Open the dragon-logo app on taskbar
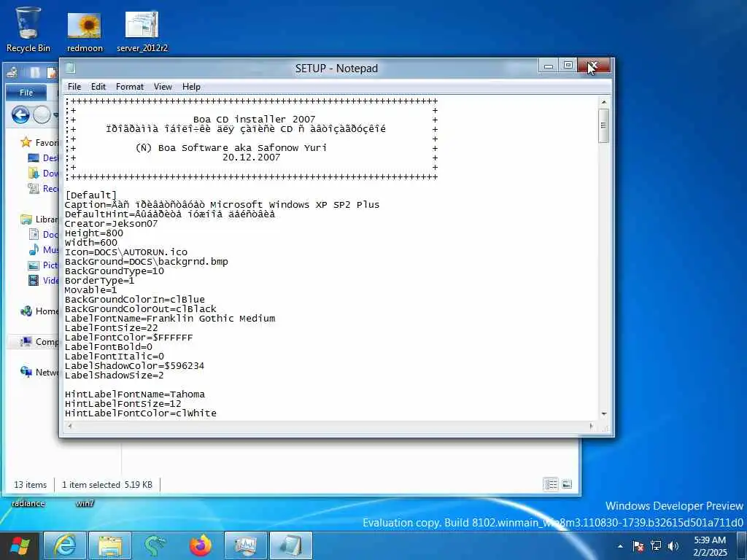This screenshot has width=747, height=560. click(x=155, y=545)
